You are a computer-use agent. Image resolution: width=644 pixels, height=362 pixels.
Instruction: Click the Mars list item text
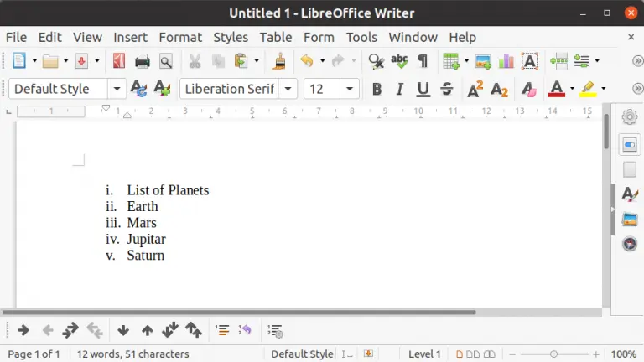tap(142, 223)
